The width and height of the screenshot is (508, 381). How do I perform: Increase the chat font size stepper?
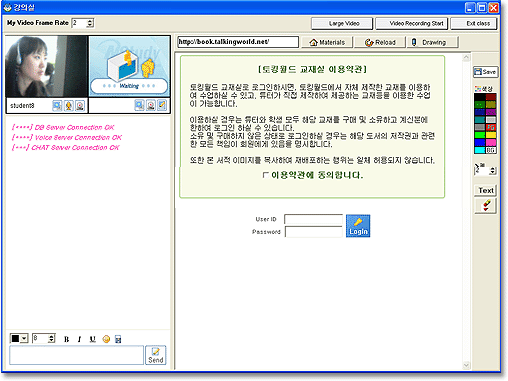pos(51,337)
